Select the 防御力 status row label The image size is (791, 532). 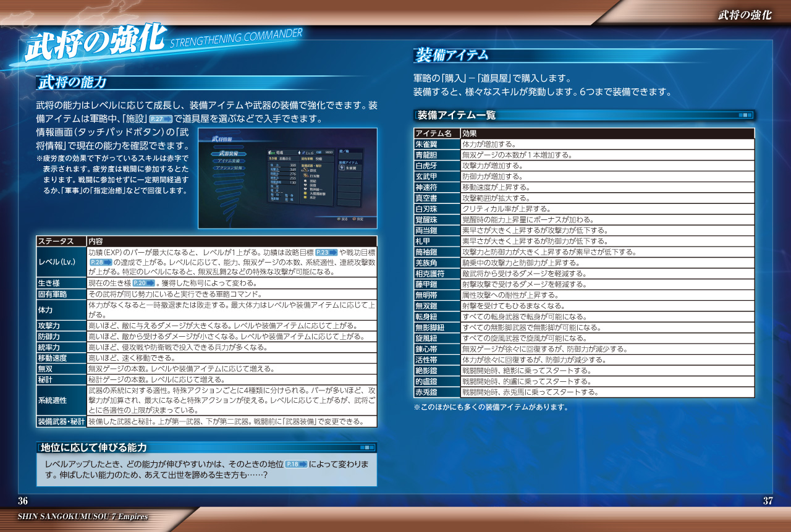pos(61,337)
